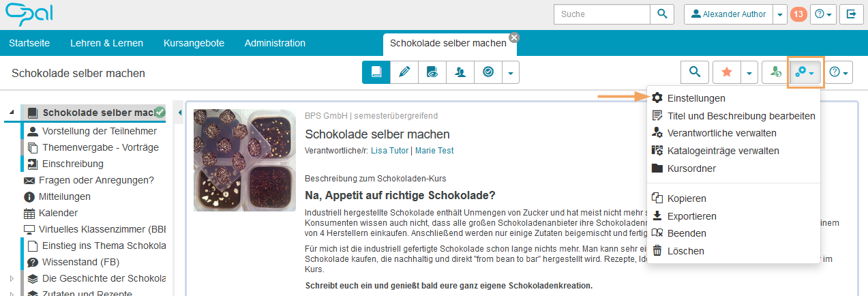This screenshot has width=868, height=296.
Task: Open Fragen oder Anregungen? tree item
Action: [x=96, y=180]
